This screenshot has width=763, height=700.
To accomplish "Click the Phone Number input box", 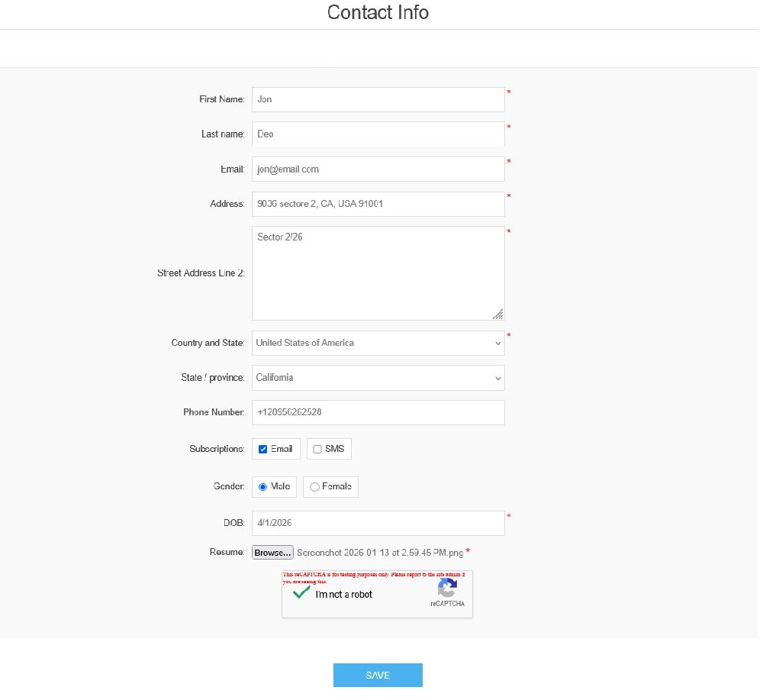I will [378, 412].
